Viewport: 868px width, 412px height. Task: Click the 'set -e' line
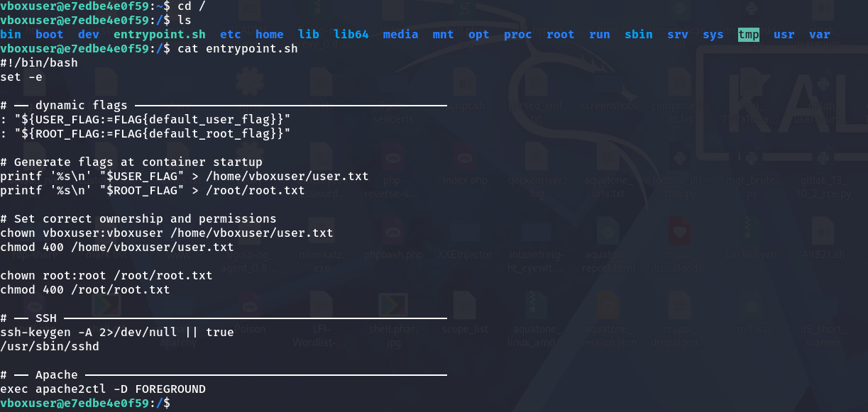point(21,77)
